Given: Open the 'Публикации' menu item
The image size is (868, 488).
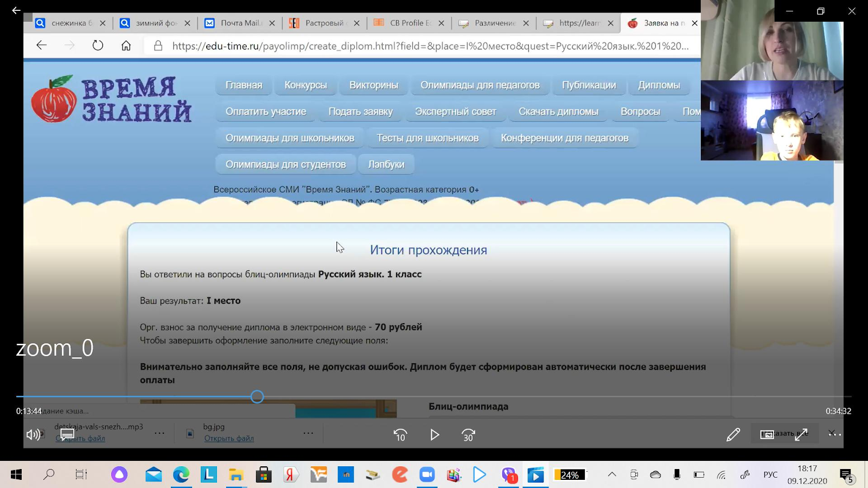Looking at the screenshot, I should tap(589, 85).
